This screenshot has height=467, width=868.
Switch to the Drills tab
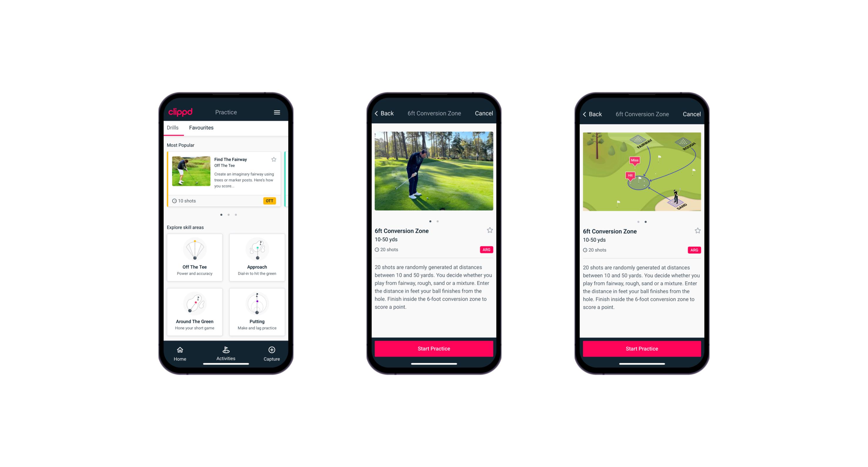click(172, 127)
